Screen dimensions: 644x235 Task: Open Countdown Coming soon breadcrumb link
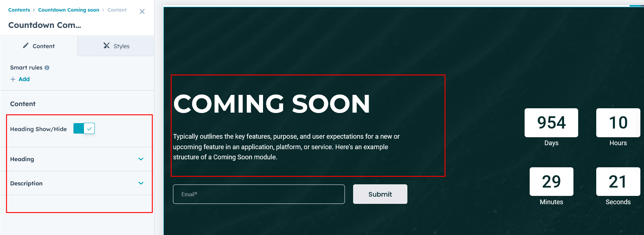[68, 10]
